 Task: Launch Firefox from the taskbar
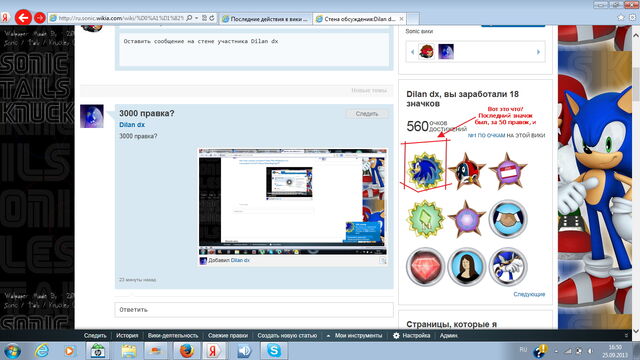186,351
